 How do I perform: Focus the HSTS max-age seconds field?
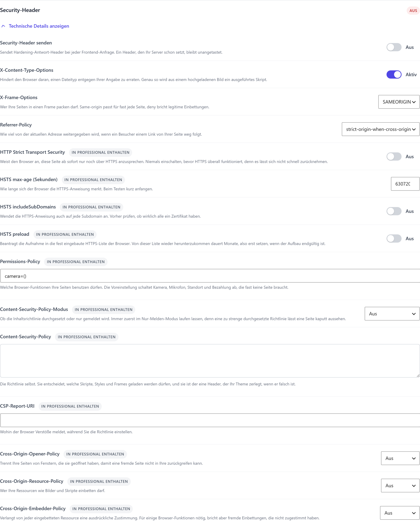405,184
